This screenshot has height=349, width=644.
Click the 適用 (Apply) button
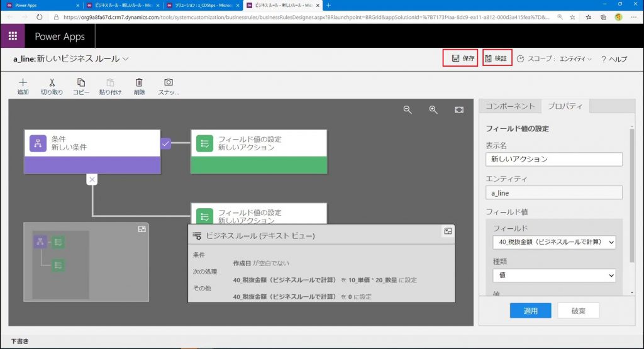[530, 311]
